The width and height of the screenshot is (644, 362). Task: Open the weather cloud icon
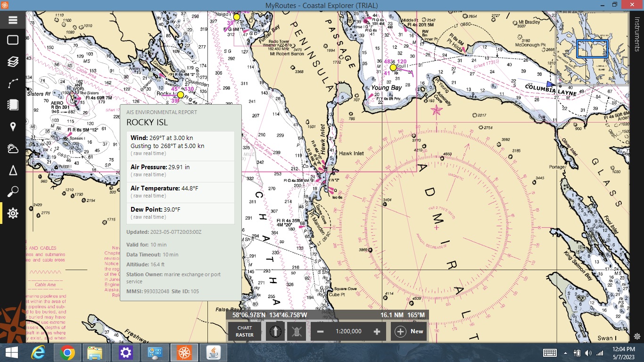pyautogui.click(x=13, y=149)
